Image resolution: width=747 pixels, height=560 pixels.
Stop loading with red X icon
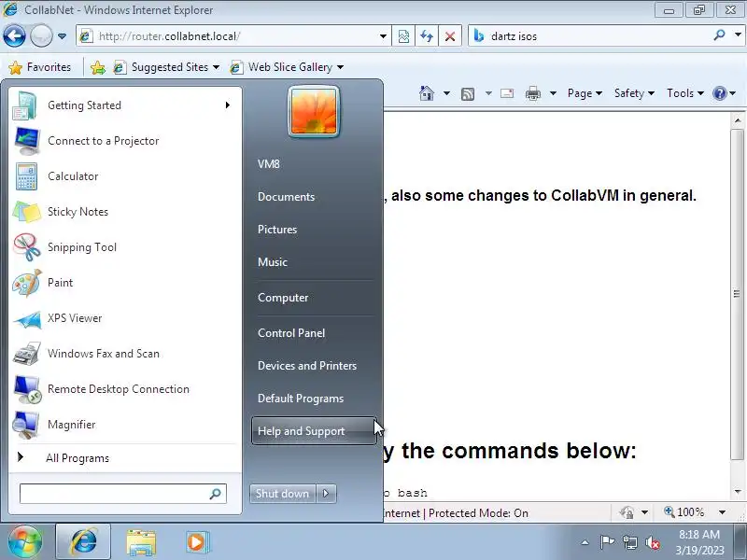(450, 36)
